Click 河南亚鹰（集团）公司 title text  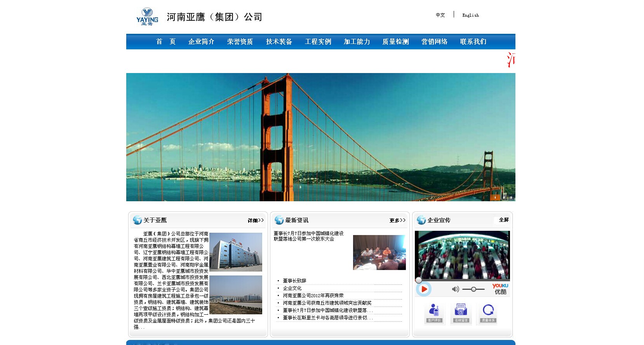214,17
